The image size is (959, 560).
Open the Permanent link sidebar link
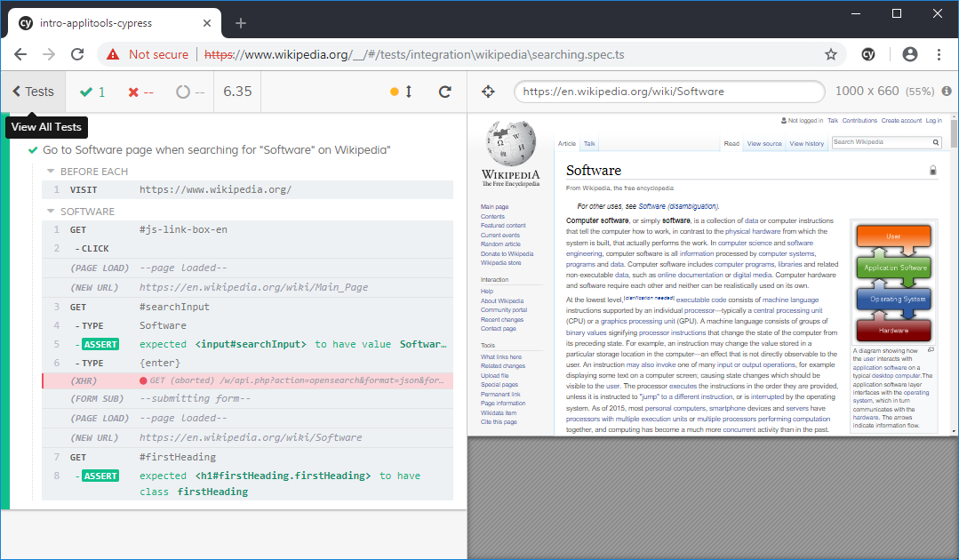click(x=500, y=394)
